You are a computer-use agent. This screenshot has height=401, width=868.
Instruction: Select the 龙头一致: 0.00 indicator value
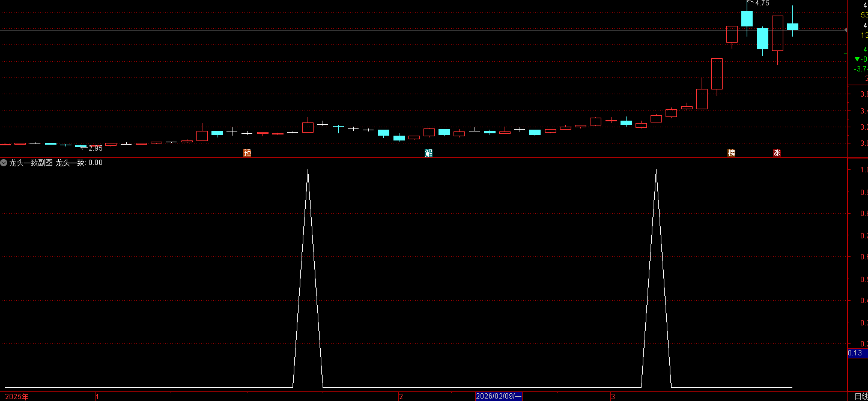point(79,163)
